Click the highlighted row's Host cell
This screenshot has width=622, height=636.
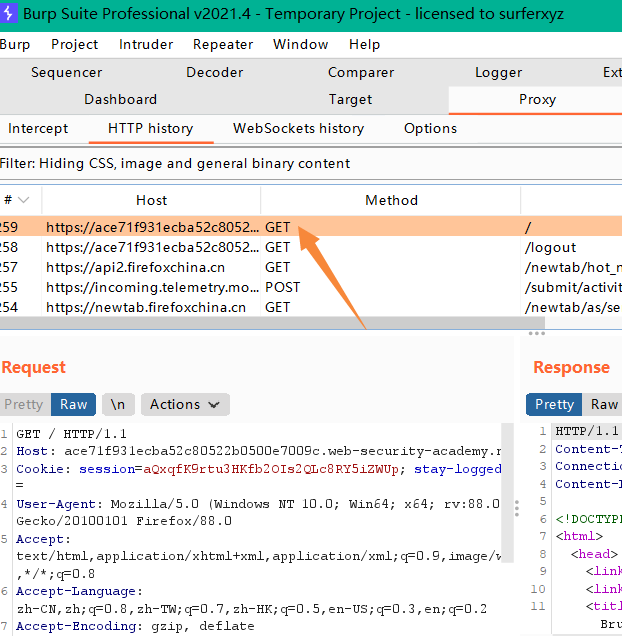152,227
